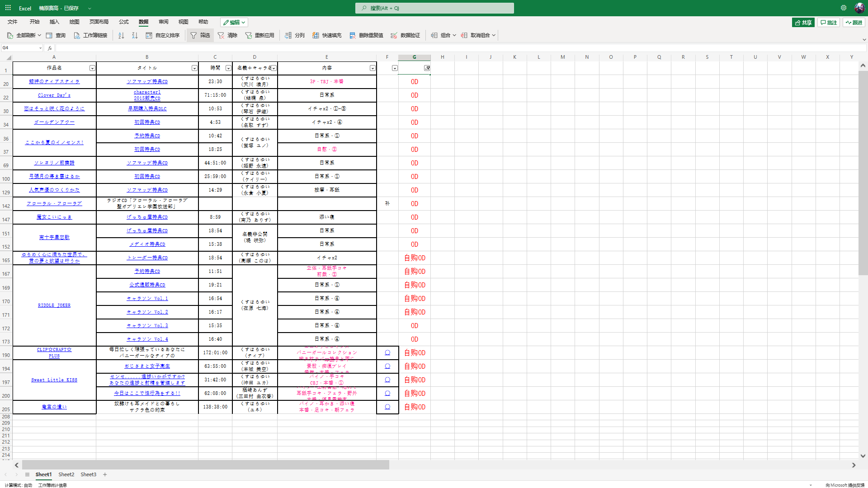Click the add new sheet plus button
This screenshot has width=868, height=488.
click(105, 474)
